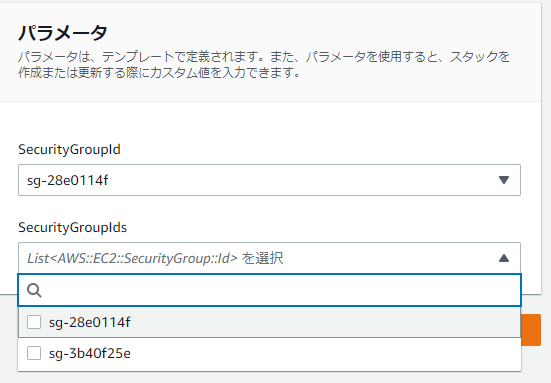The width and height of the screenshot is (551, 383).
Task: Click the sg-28e0114f label text in list
Action: click(90, 322)
